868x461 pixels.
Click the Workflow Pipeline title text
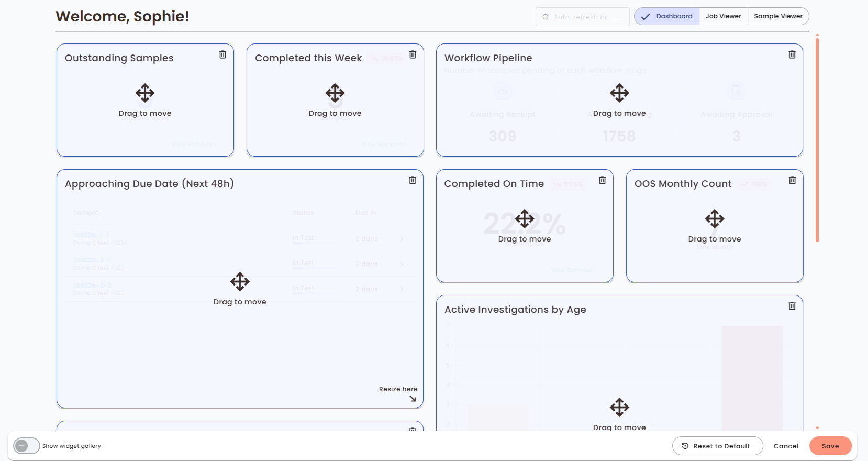click(x=488, y=58)
